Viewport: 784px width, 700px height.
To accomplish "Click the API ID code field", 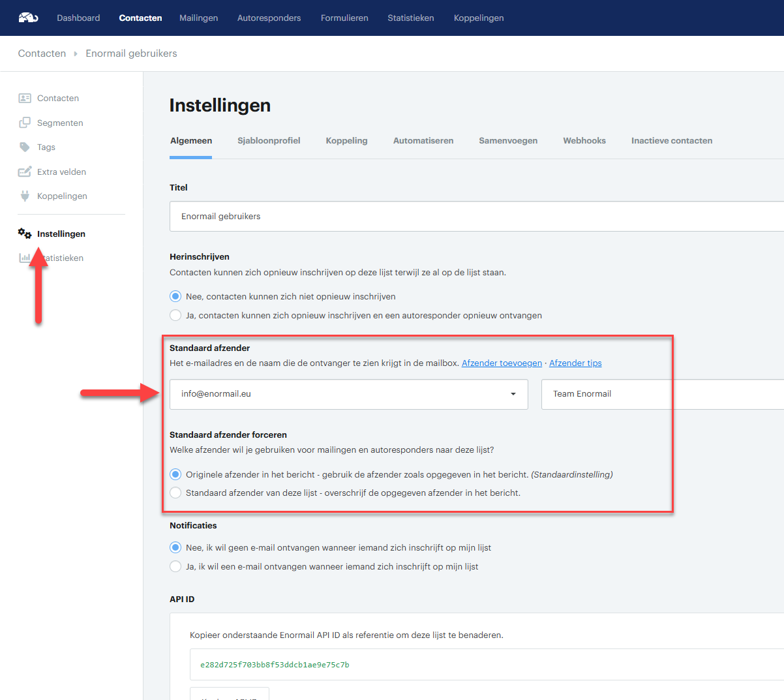I will pyautogui.click(x=487, y=665).
